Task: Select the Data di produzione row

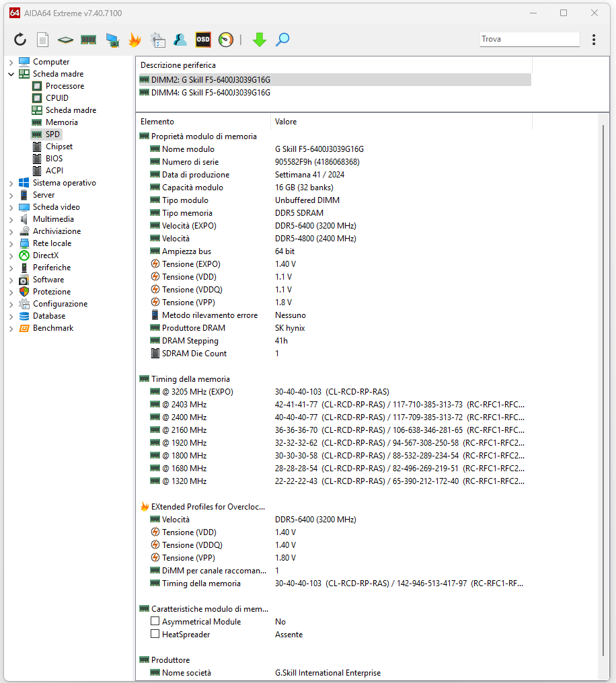Action: coord(335,174)
